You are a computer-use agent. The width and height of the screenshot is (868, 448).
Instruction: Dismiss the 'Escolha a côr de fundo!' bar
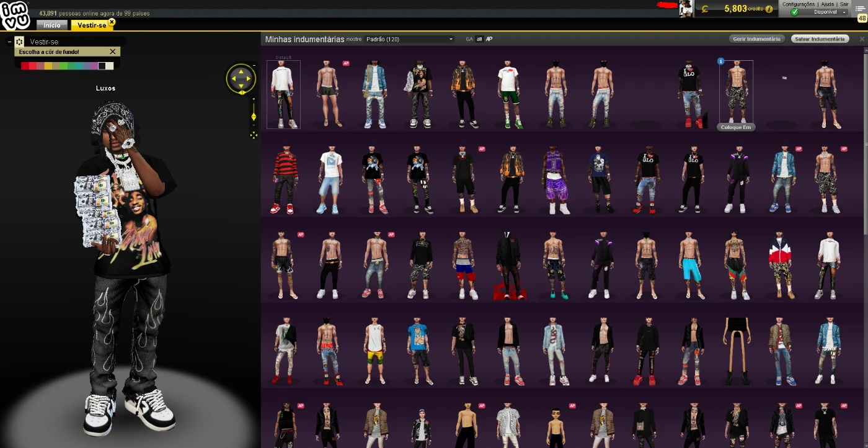(x=112, y=52)
